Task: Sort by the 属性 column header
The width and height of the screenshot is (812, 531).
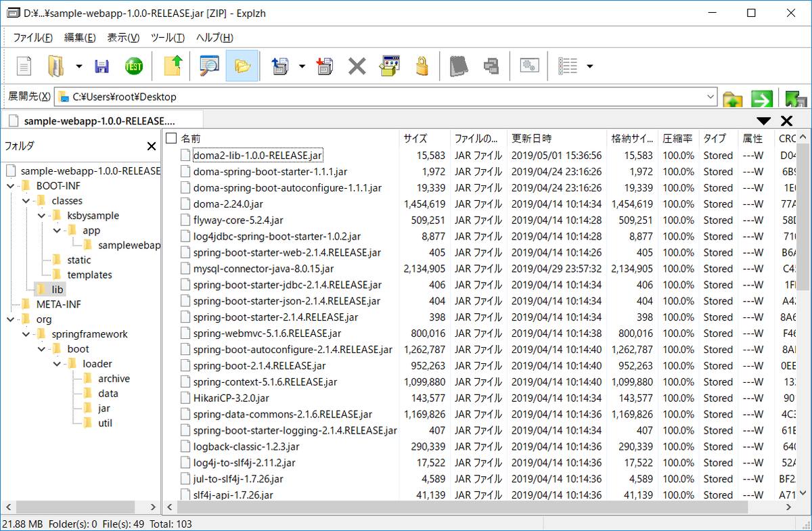Action: pos(757,138)
